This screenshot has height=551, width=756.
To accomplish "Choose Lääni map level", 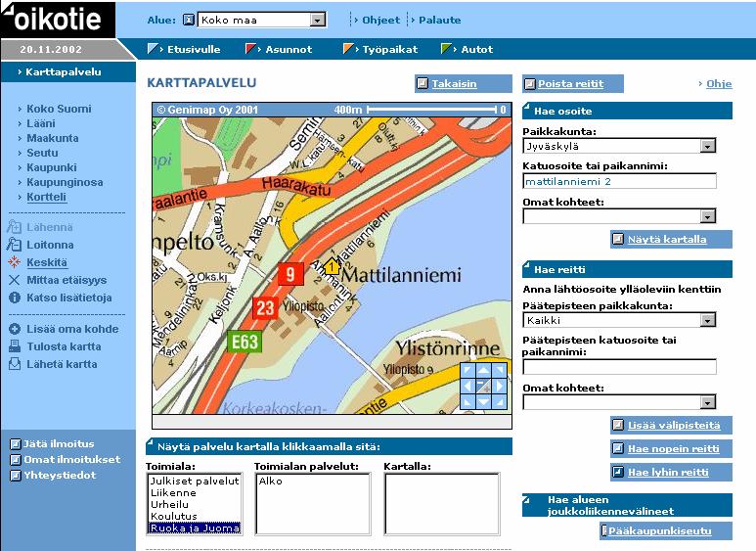I will pyautogui.click(x=41, y=123).
